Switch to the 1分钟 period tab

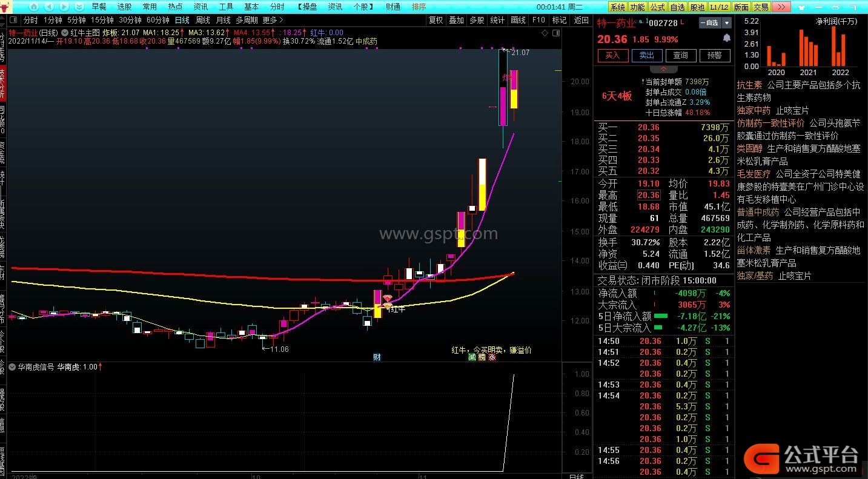pos(53,20)
